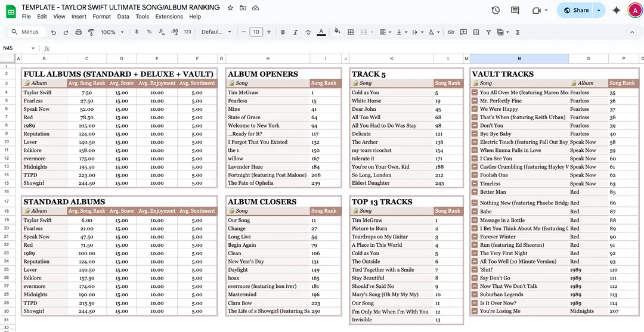Expand the font family dropdown

[x=216, y=32]
